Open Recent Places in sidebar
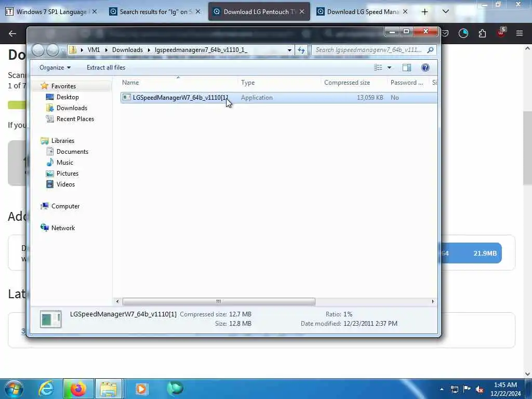The height and width of the screenshot is (399, 532). click(x=75, y=119)
